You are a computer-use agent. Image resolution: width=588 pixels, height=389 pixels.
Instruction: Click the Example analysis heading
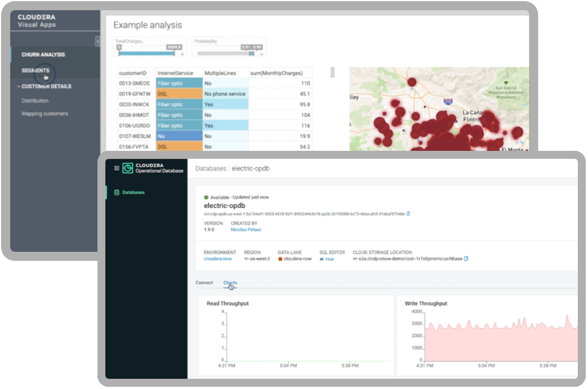tap(147, 25)
